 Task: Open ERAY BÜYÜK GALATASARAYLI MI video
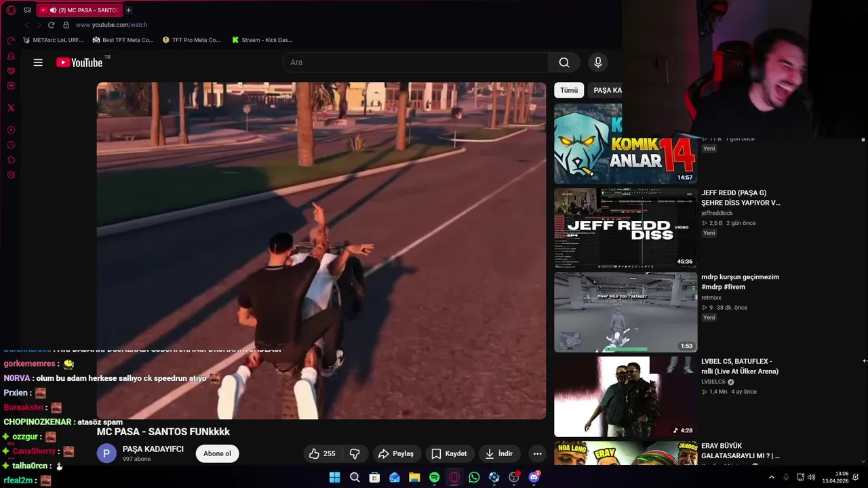pyautogui.click(x=741, y=451)
